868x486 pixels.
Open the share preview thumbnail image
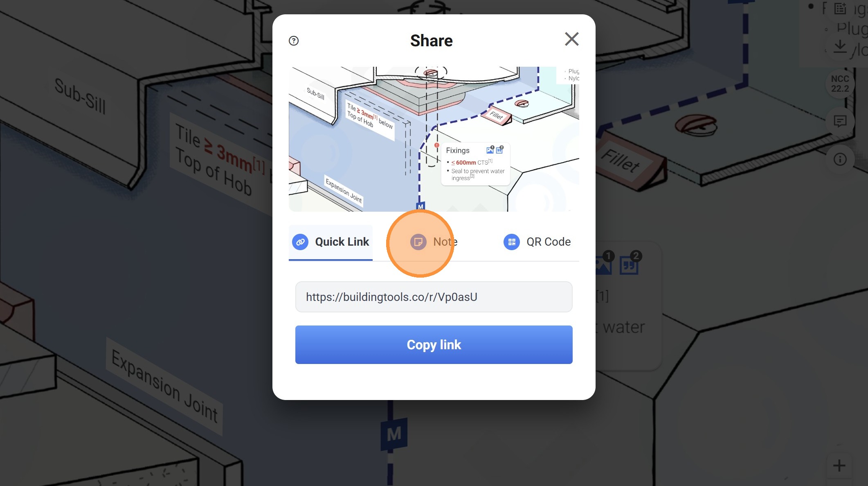[434, 139]
